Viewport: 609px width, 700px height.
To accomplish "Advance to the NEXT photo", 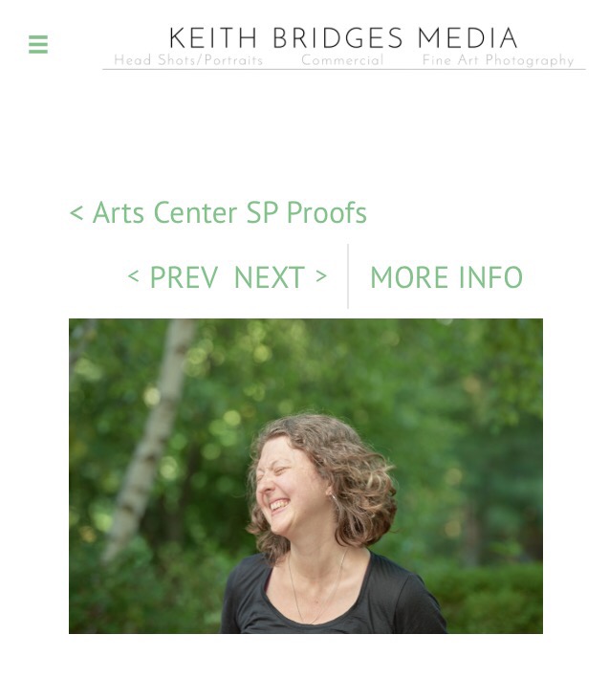I will 281,277.
